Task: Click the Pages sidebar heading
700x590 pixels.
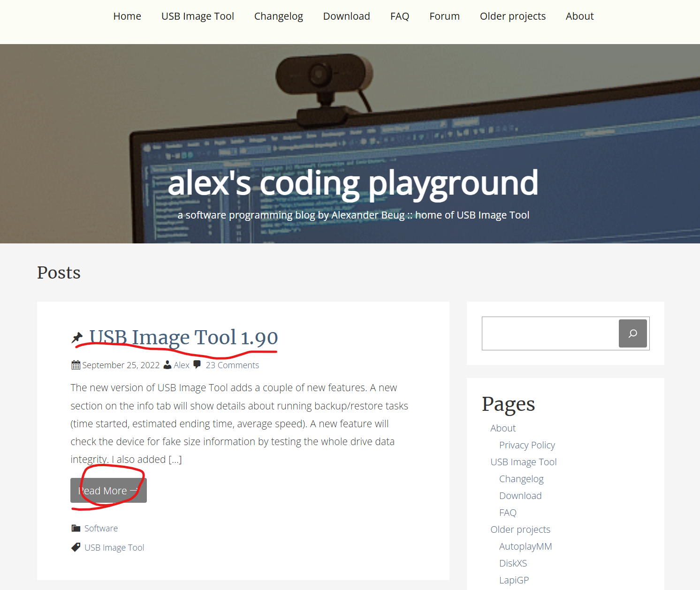Action: (508, 404)
